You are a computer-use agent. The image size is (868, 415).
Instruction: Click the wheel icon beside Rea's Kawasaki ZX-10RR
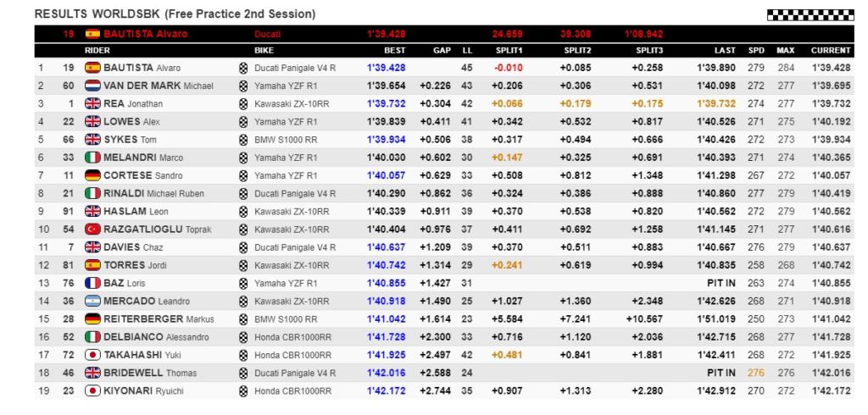click(x=245, y=103)
